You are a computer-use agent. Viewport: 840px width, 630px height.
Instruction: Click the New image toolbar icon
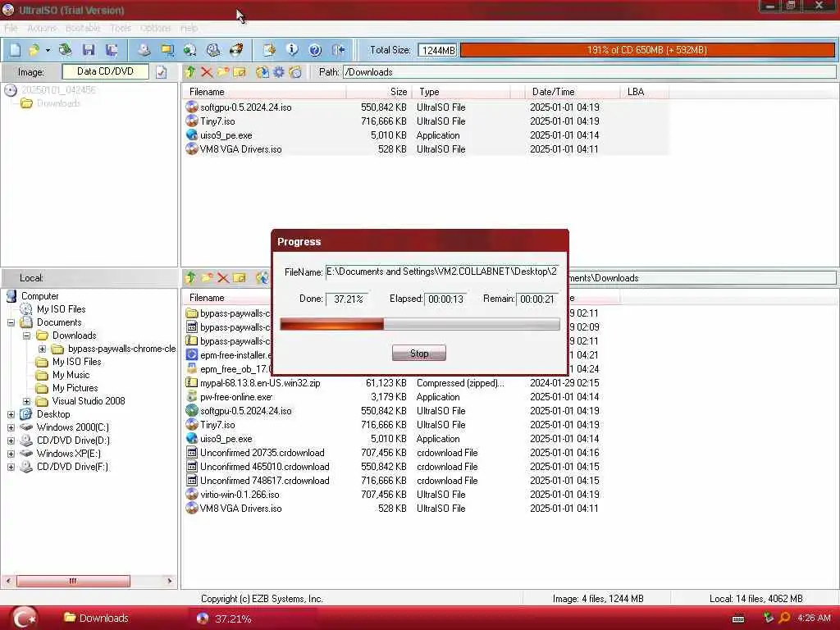15,50
